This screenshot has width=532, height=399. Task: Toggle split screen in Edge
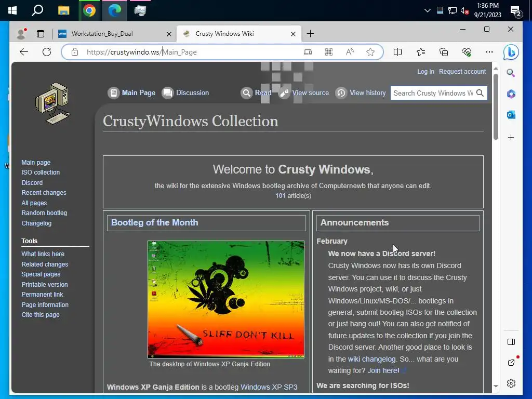pos(397,52)
